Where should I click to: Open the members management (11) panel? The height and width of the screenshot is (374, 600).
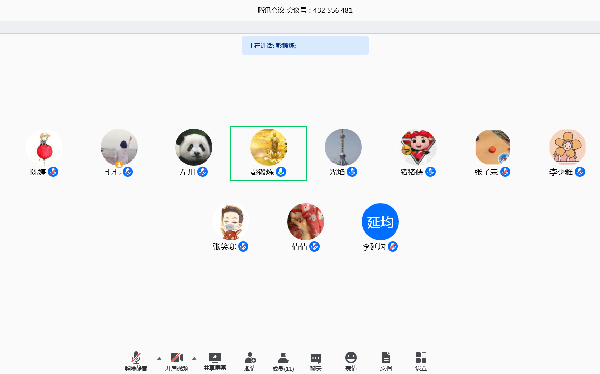(283, 361)
